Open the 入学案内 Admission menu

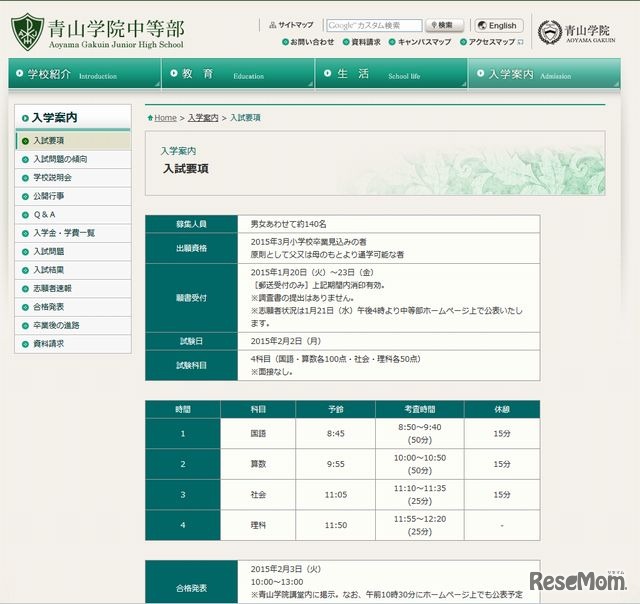[544, 73]
